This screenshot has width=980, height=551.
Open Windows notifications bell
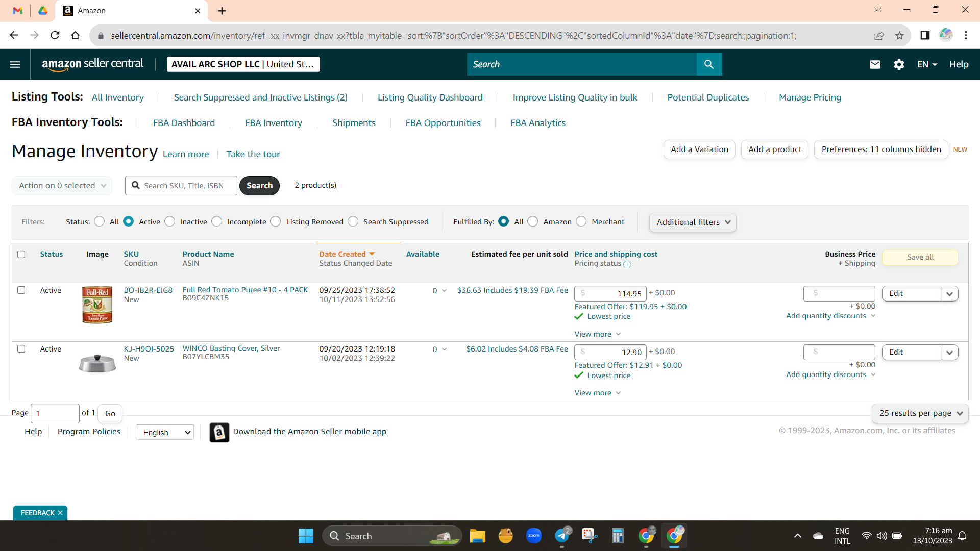(x=962, y=536)
